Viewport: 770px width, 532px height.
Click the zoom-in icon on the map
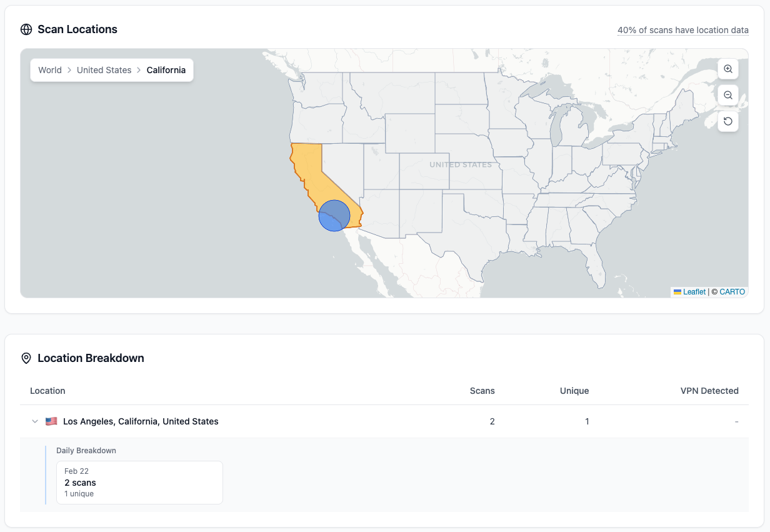point(727,69)
